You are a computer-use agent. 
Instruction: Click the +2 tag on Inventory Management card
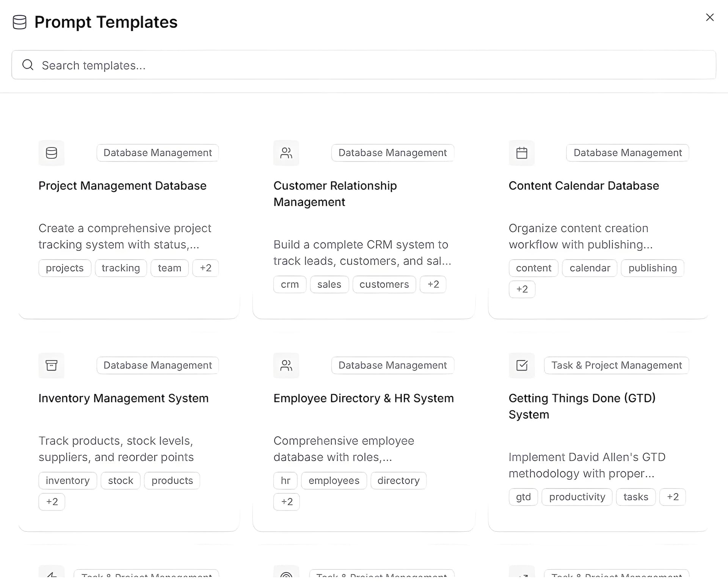pyautogui.click(x=52, y=502)
